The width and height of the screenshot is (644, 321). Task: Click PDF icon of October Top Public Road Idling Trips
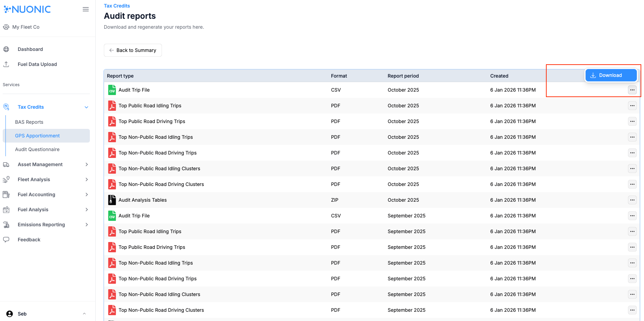coord(112,106)
